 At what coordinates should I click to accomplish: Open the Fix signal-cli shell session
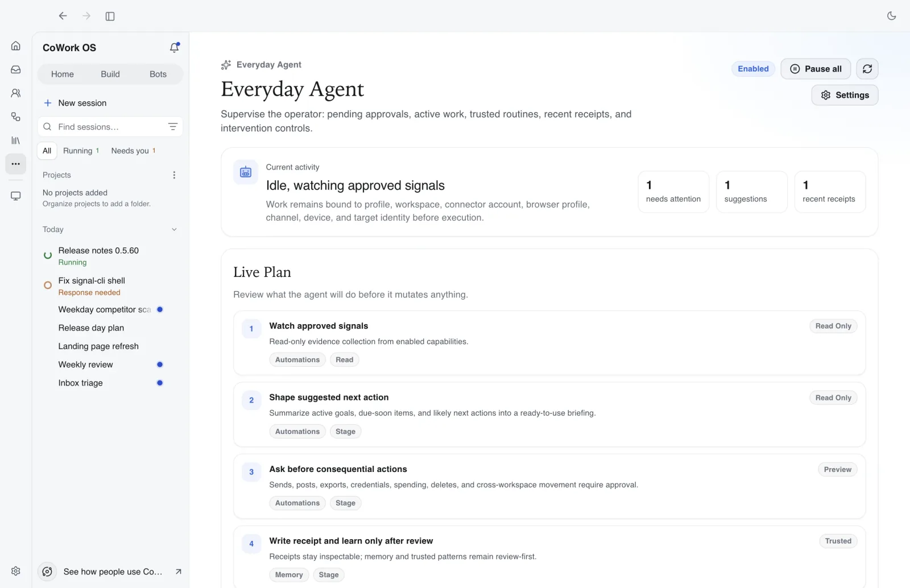point(110,286)
